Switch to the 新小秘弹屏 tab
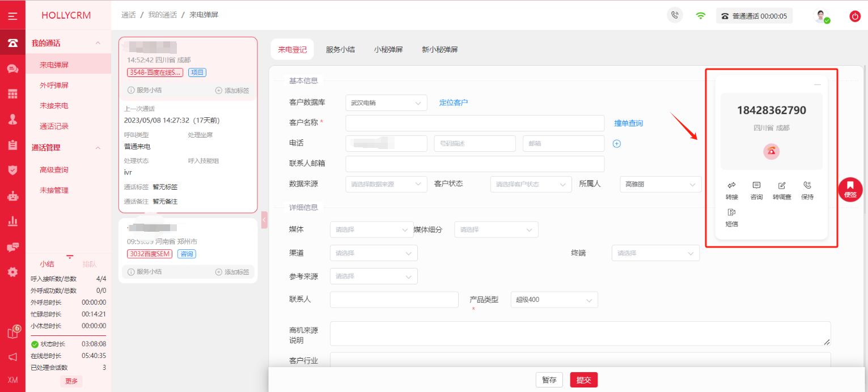The image size is (868, 392). [440, 49]
